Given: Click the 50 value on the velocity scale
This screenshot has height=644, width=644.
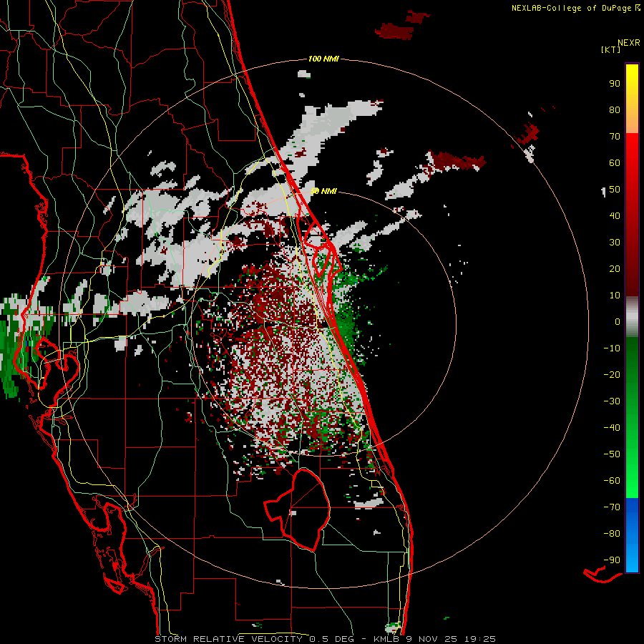Looking at the screenshot, I should coord(615,190).
